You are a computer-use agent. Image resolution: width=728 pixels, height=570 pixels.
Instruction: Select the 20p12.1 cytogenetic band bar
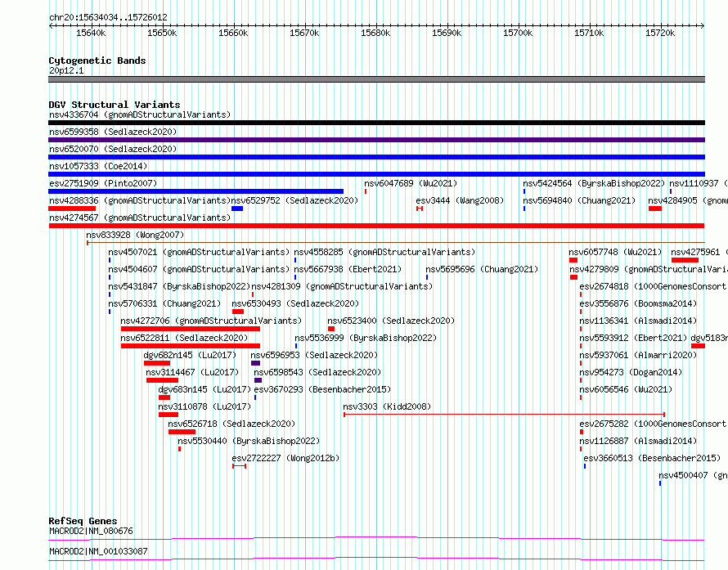376,79
